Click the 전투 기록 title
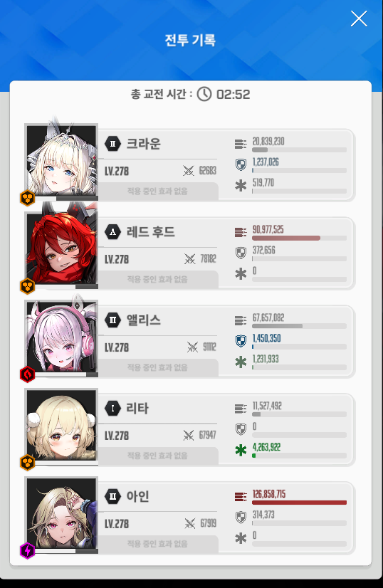Image resolution: width=383 pixels, height=588 pixels. [x=190, y=40]
